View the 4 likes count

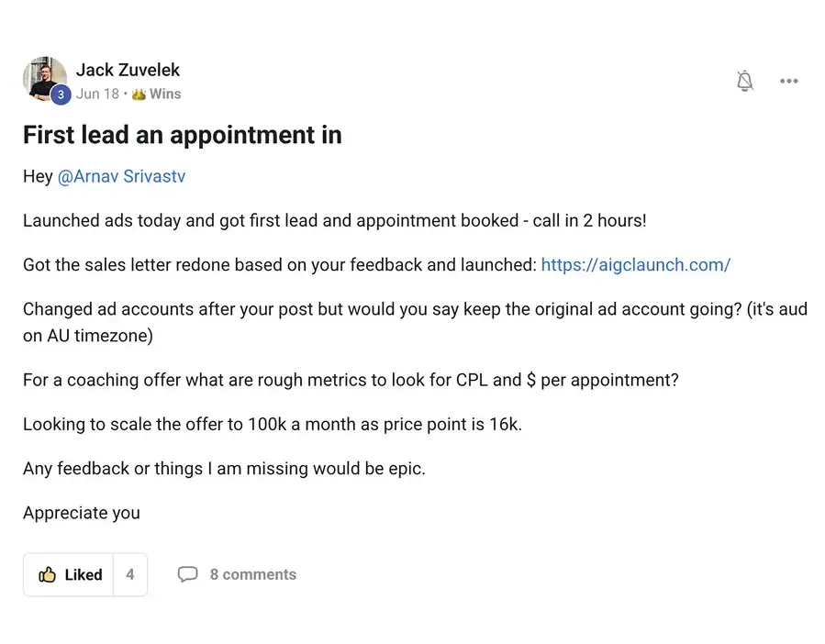(x=129, y=574)
